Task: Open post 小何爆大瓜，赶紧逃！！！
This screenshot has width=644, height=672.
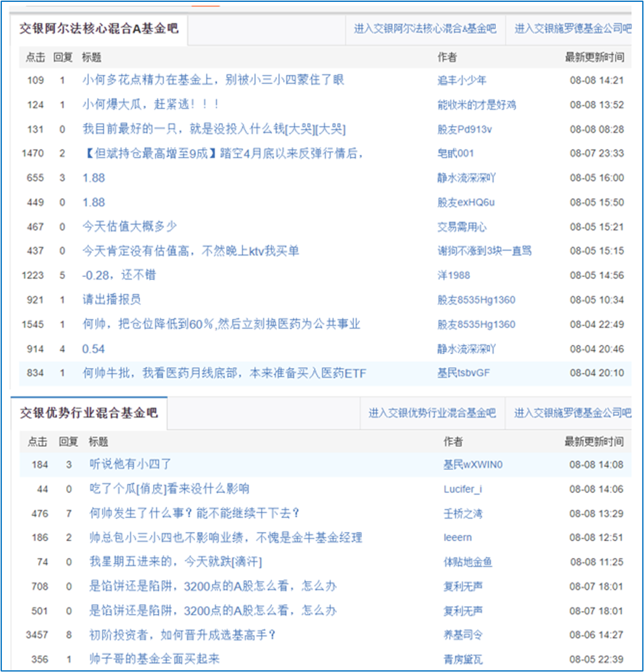Action: (151, 104)
